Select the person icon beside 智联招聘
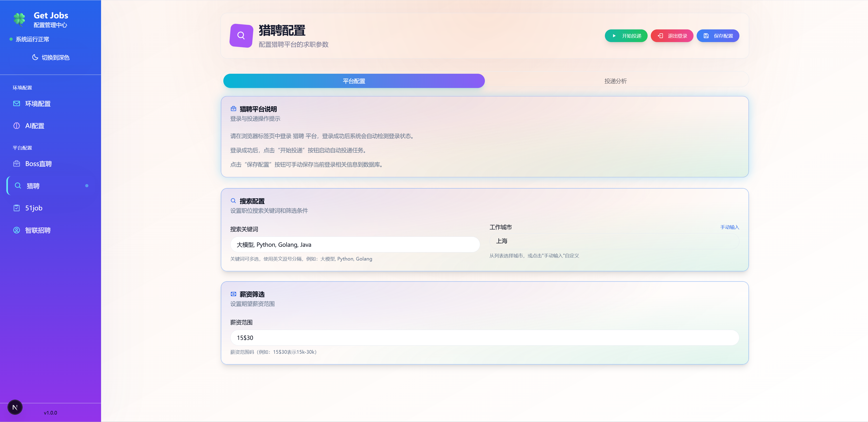This screenshot has height=422, width=868. pos(17,230)
